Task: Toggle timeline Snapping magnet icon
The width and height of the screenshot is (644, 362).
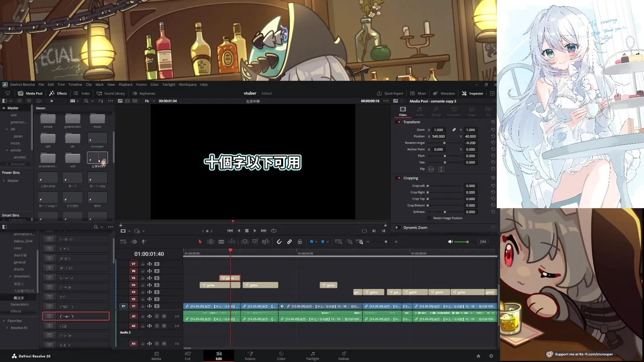Action: click(279, 242)
